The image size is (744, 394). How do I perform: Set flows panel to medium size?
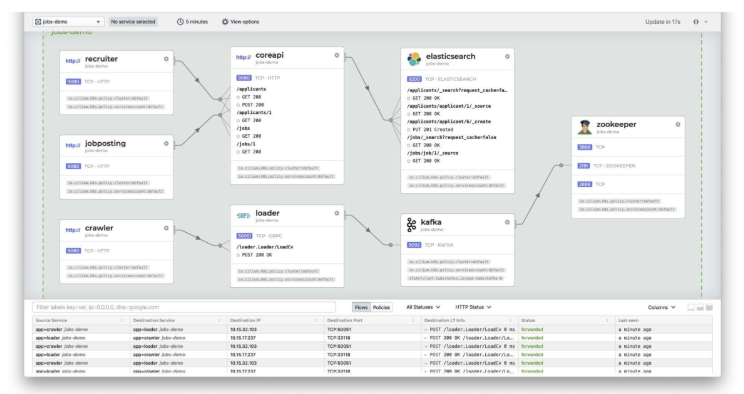click(700, 308)
